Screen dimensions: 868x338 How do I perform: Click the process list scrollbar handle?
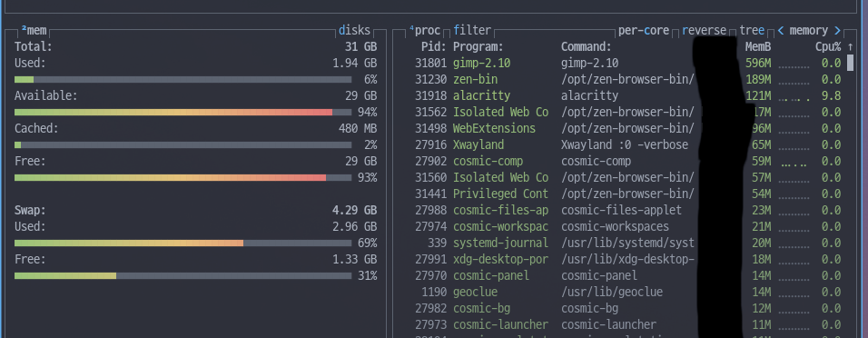[851, 63]
